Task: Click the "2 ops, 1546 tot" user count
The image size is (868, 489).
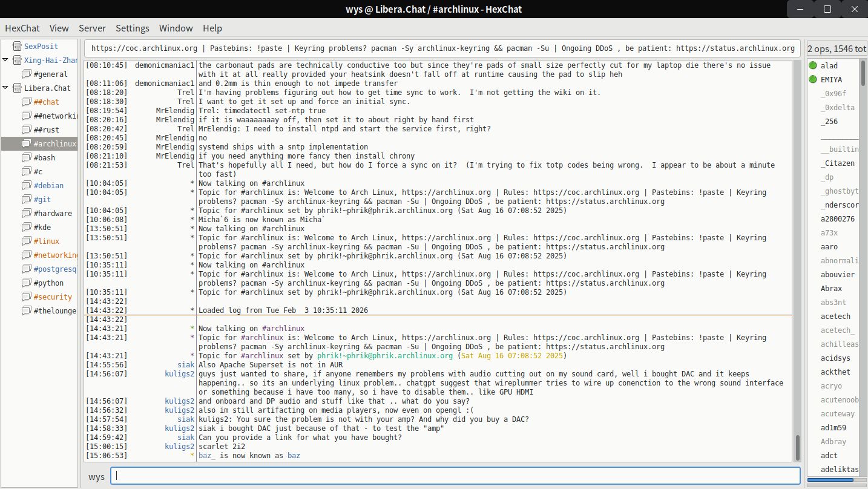Action: 837,48
